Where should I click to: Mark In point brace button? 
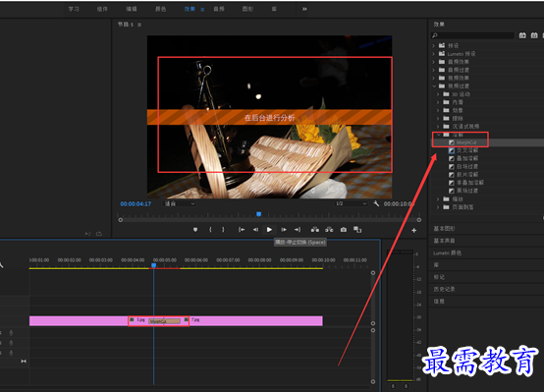(210, 230)
